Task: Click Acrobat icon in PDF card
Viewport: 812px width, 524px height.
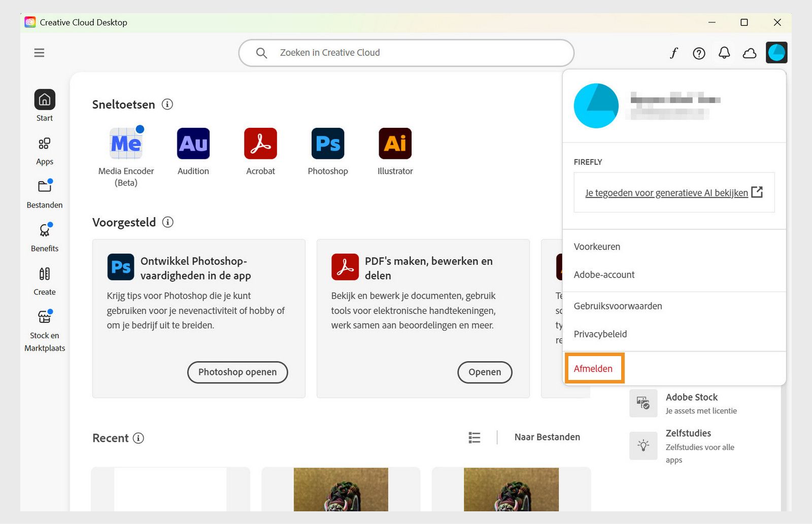Action: (x=345, y=267)
